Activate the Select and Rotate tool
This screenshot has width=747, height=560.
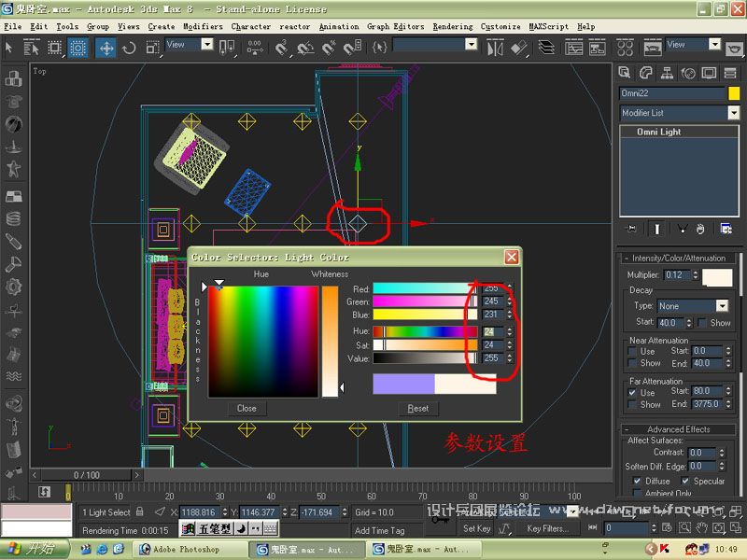click(129, 48)
